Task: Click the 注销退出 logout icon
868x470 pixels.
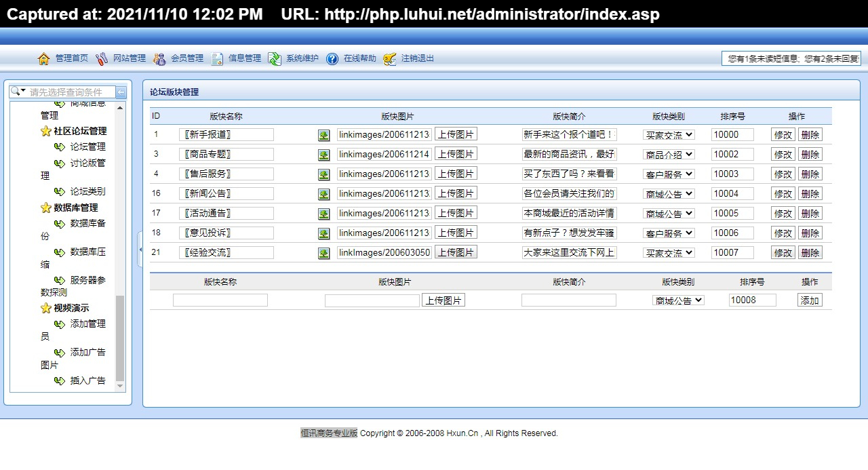Action: point(390,59)
